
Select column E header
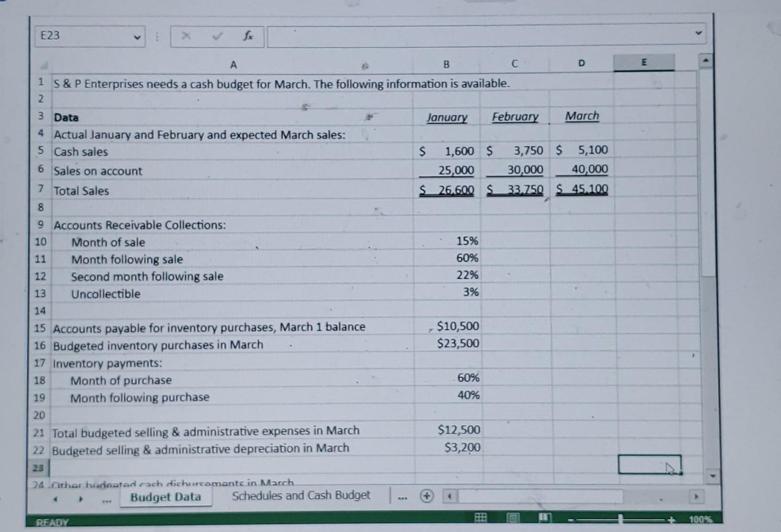click(644, 63)
